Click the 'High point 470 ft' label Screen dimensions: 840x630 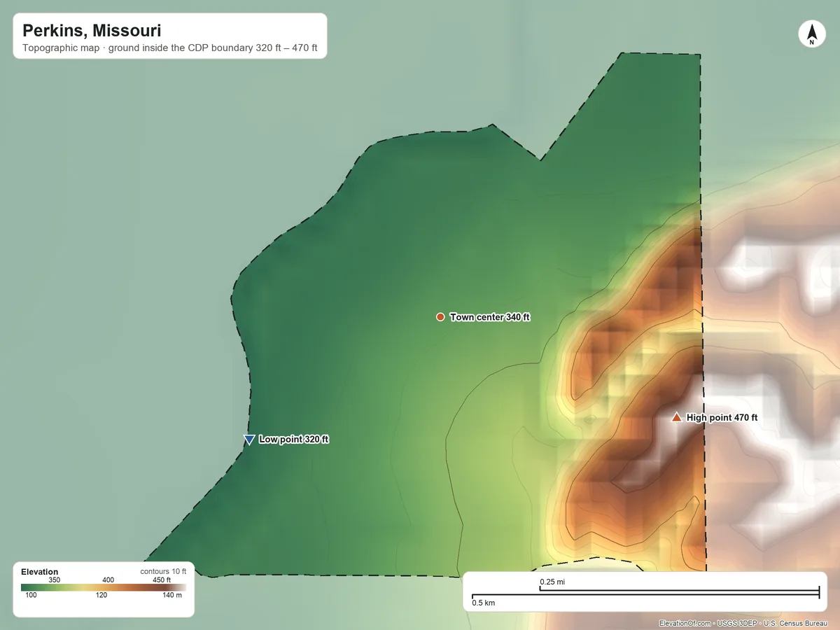coord(722,418)
